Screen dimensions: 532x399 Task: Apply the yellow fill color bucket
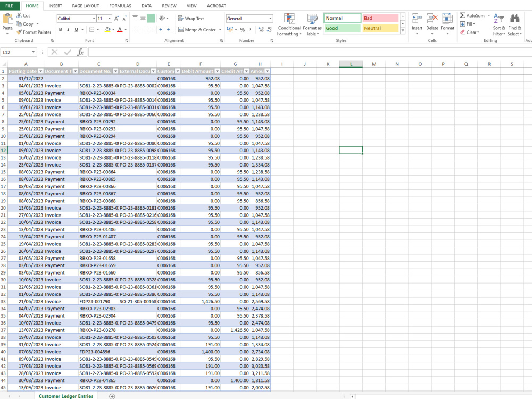107,29
